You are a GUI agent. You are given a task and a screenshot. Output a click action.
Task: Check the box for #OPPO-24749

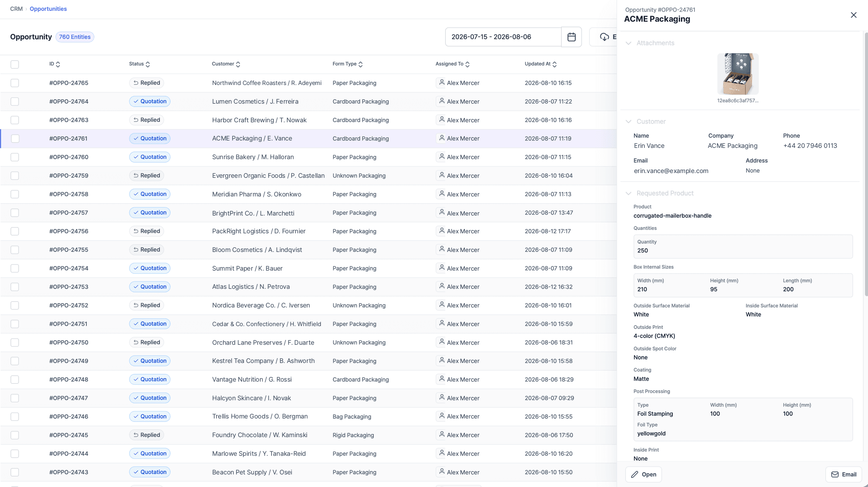[15, 361]
